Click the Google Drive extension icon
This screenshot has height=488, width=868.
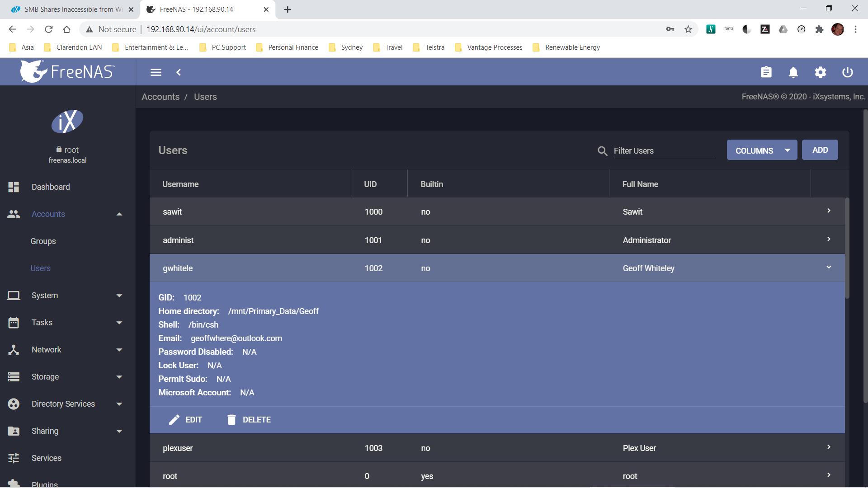coord(783,29)
